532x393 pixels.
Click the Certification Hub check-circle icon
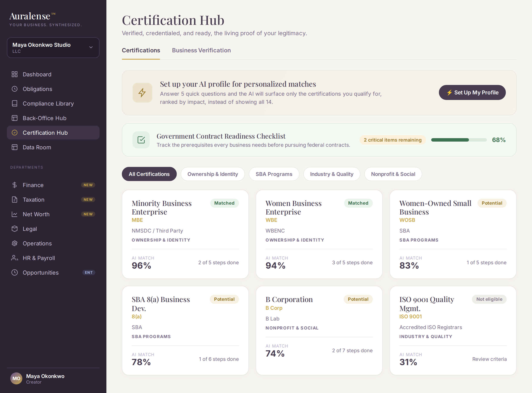pos(15,133)
